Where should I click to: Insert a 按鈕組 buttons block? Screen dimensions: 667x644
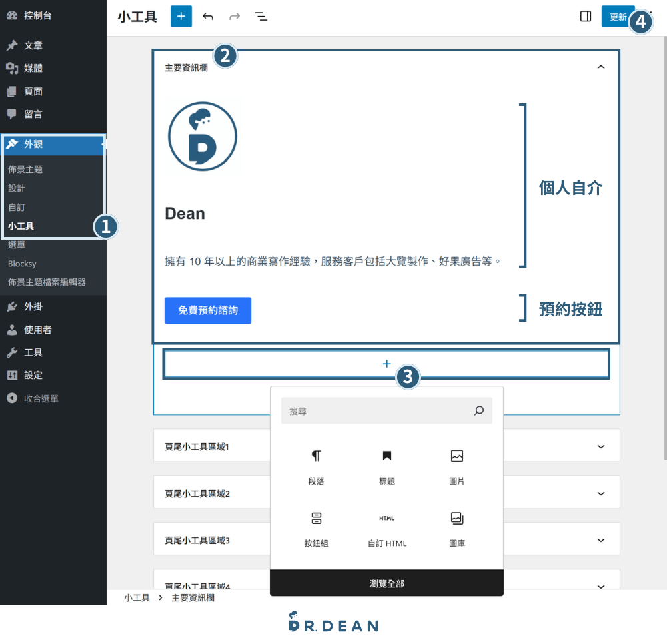click(316, 529)
